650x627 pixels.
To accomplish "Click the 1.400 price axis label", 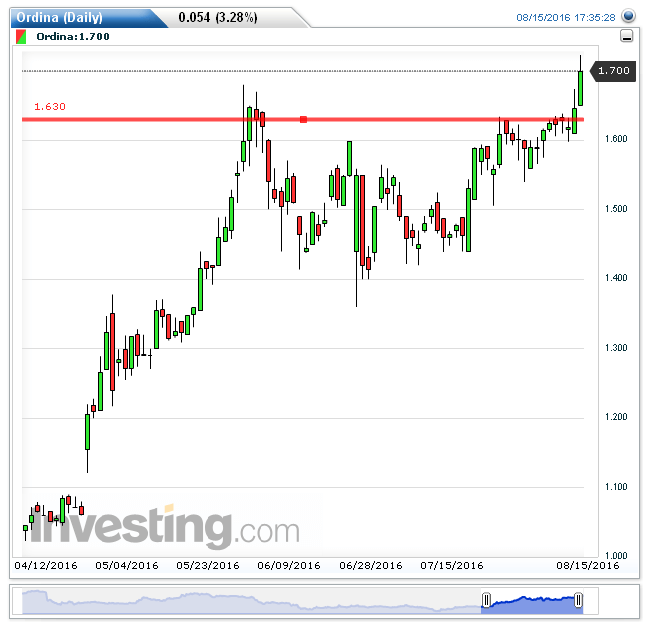I will pyautogui.click(x=616, y=278).
